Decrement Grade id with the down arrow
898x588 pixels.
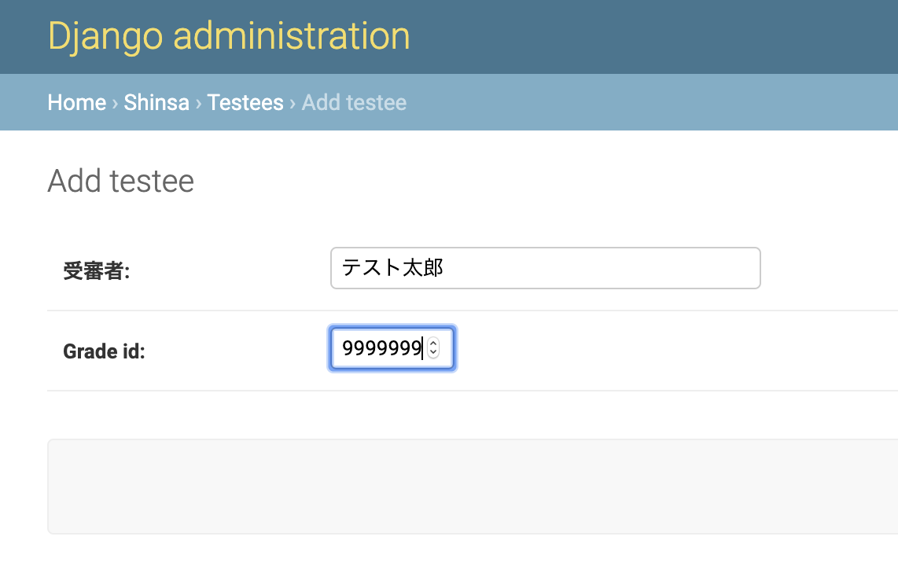point(433,353)
